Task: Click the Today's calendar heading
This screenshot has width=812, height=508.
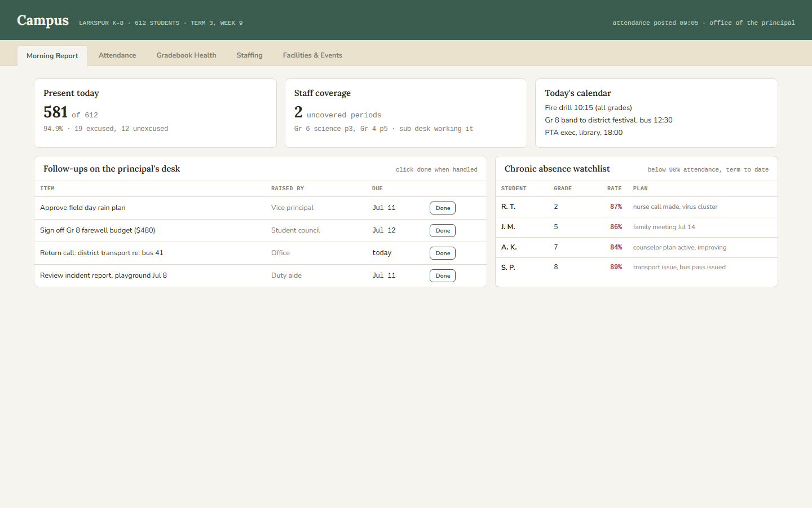Action: (x=577, y=93)
